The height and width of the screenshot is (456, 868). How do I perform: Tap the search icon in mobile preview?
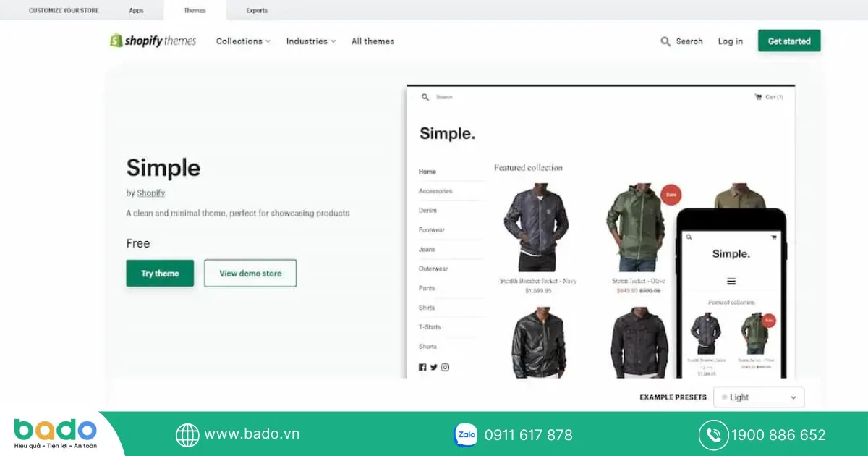coord(689,237)
